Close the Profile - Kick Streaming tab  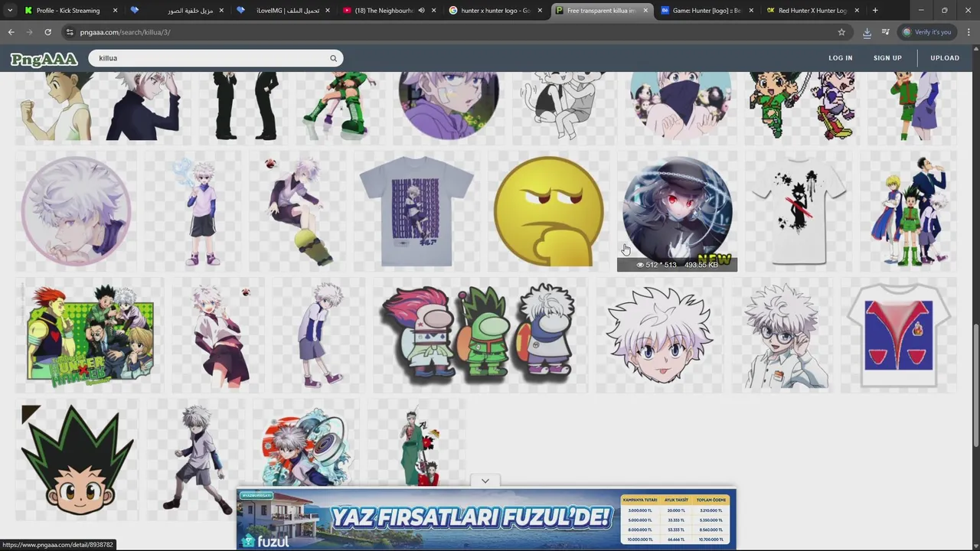115,11
